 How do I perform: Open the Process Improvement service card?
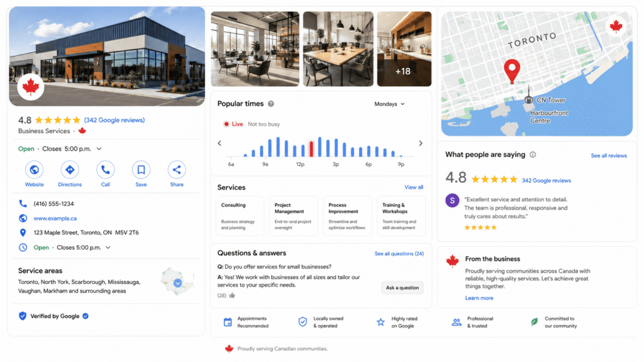tap(347, 216)
